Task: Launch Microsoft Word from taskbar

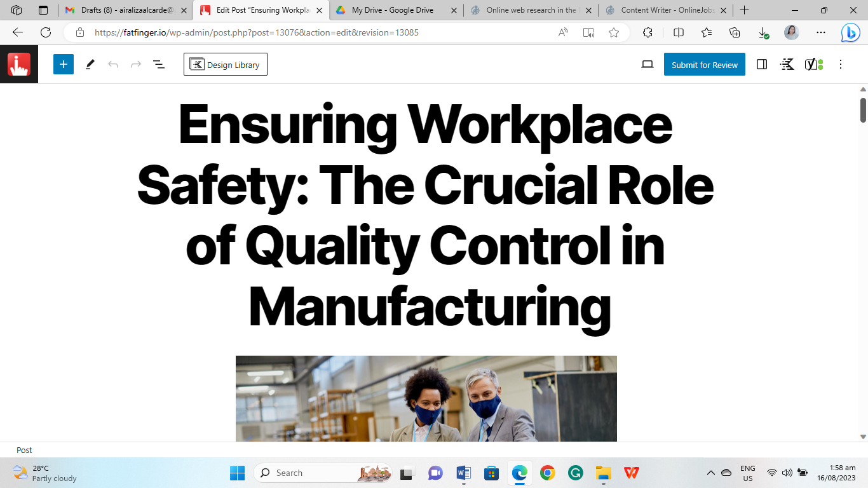Action: click(x=463, y=473)
